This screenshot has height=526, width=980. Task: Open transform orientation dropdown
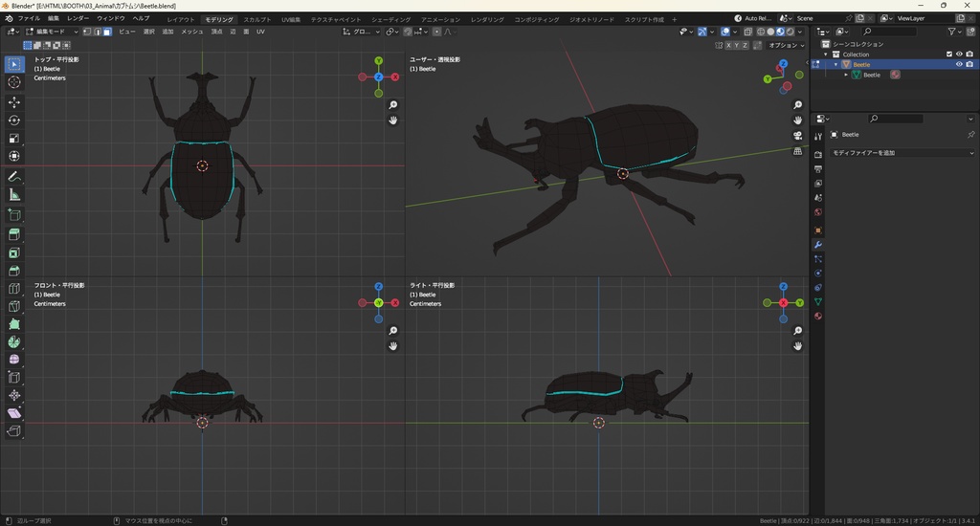click(361, 32)
